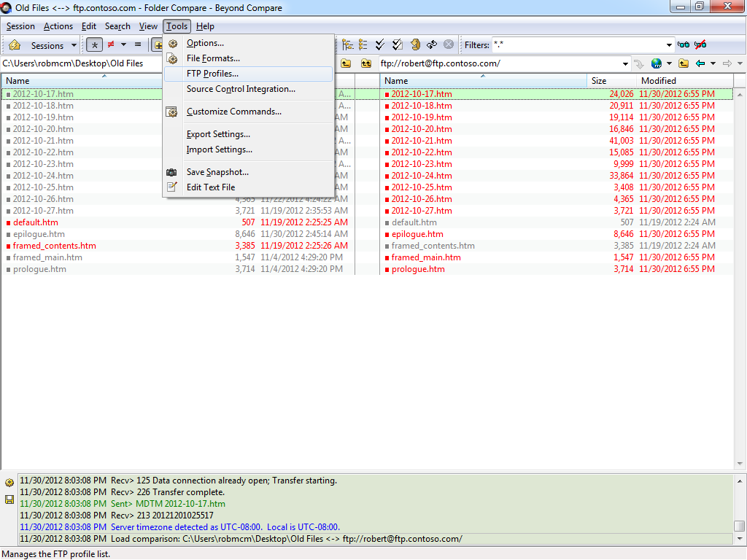
Task: Toggle the Show Differences not-equal button
Action: pos(111,45)
